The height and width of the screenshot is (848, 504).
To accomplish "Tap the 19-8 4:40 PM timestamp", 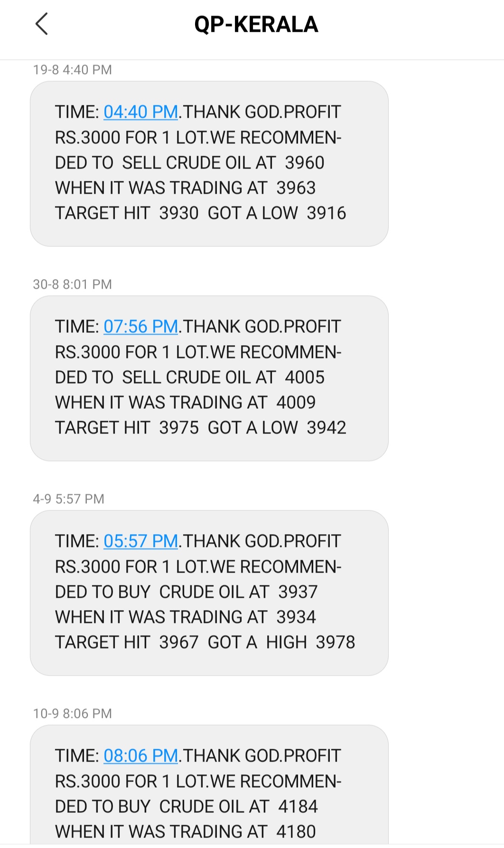I will pyautogui.click(x=72, y=70).
